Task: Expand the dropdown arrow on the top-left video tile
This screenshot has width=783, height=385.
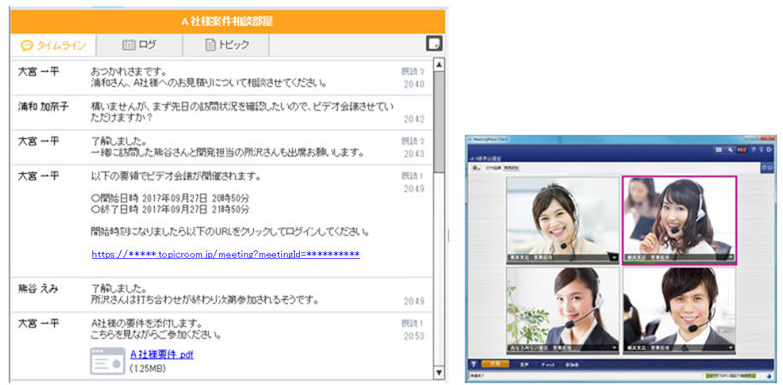Action: tap(614, 258)
